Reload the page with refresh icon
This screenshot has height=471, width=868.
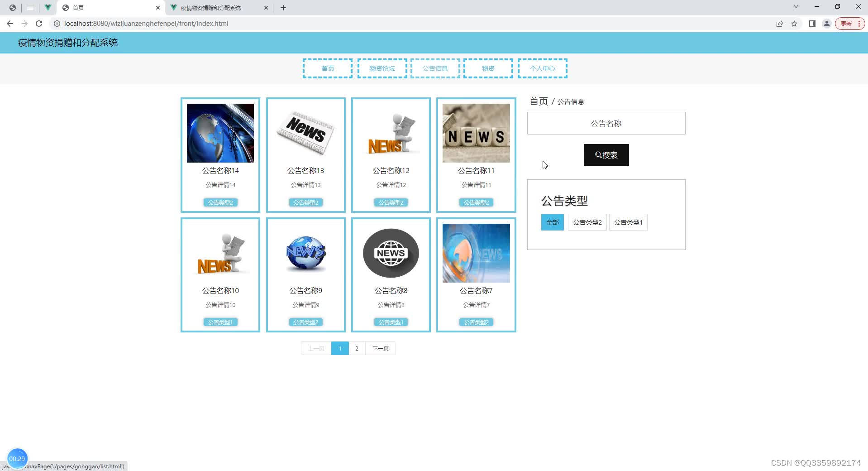point(39,24)
